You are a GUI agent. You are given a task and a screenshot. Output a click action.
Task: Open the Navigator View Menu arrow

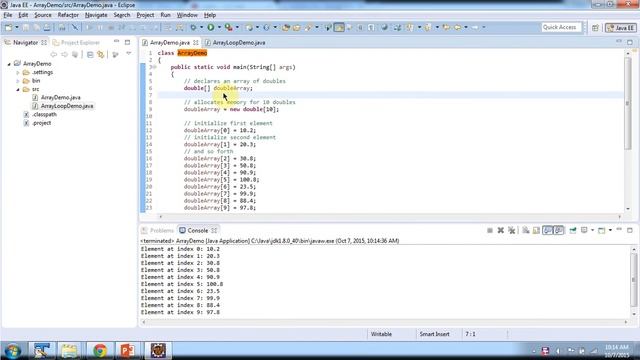click(129, 54)
